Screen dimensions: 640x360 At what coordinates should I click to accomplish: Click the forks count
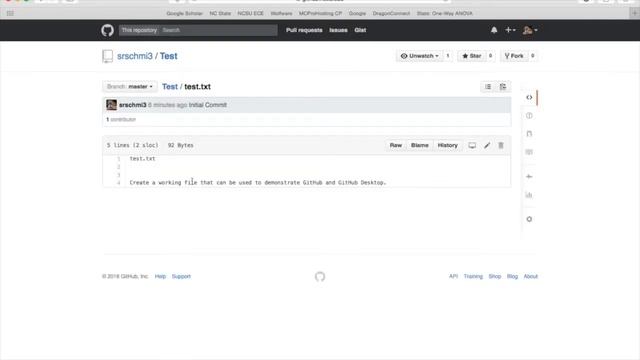532,56
